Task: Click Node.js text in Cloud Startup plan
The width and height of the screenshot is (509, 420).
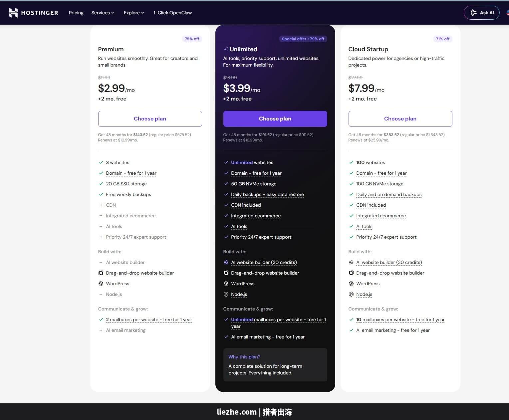Action: coord(364,294)
